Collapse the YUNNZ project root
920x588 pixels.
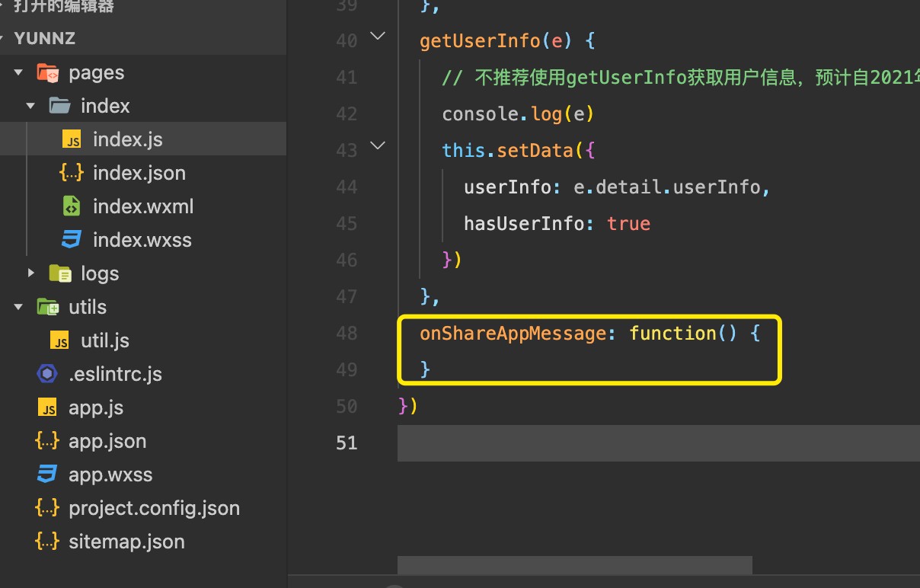point(6,39)
